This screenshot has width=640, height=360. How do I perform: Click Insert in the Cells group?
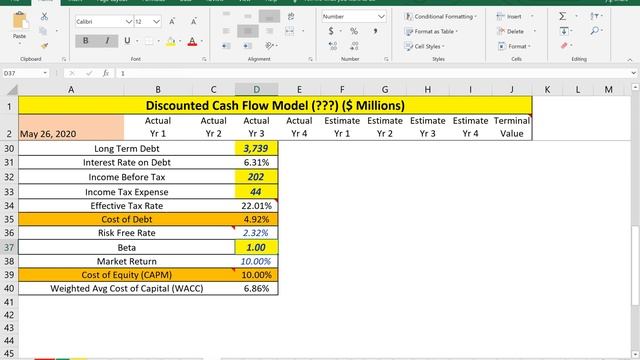click(510, 17)
